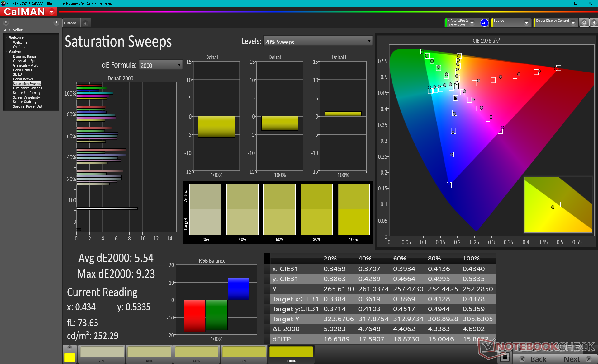Switch to the History 1 tab

click(71, 23)
